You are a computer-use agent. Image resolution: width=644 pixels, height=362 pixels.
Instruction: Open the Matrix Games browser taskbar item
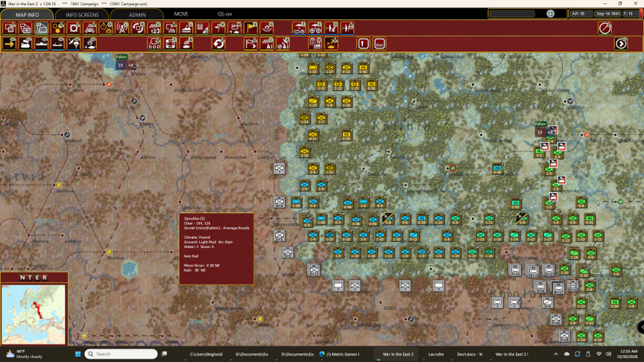click(x=339, y=354)
